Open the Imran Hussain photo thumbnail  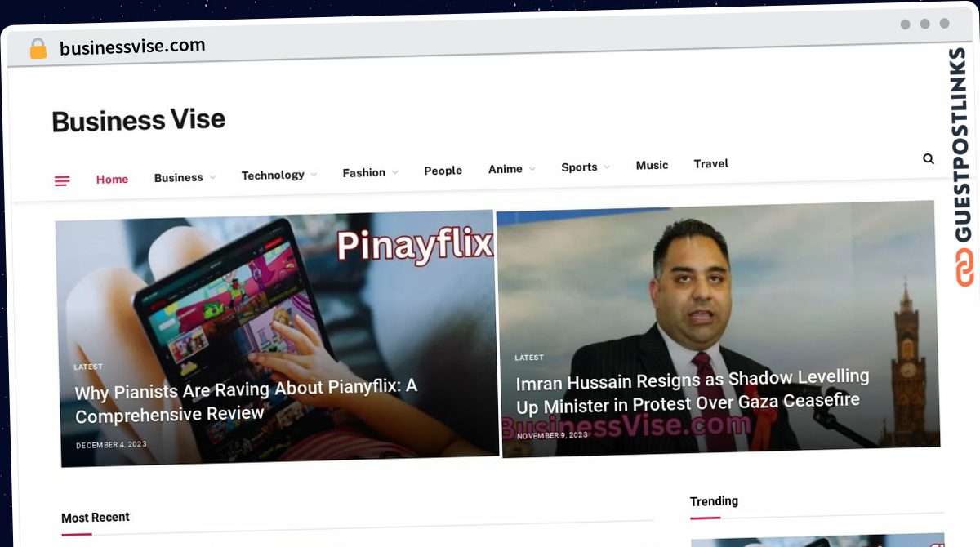pyautogui.click(x=718, y=329)
